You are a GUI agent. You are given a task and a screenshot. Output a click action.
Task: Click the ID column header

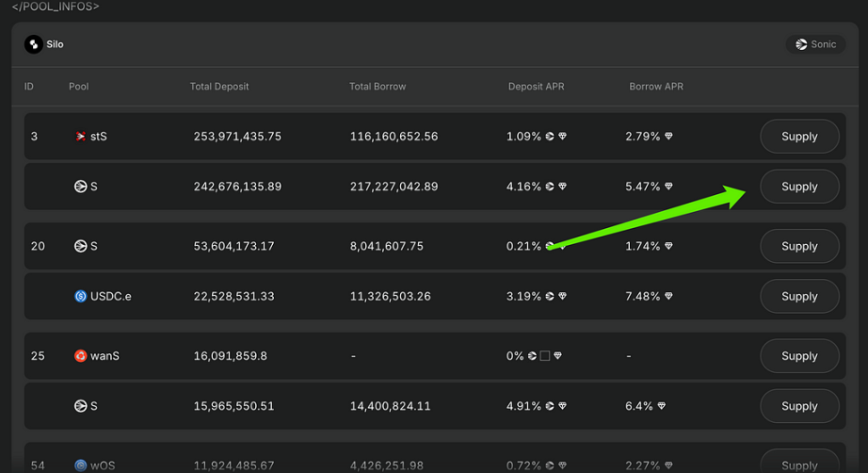click(x=29, y=87)
